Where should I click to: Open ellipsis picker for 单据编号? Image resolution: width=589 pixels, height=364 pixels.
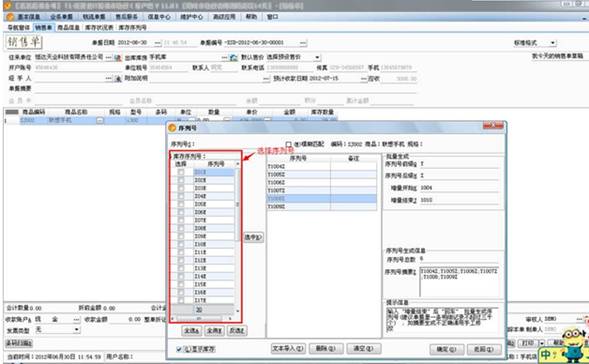click(x=303, y=43)
